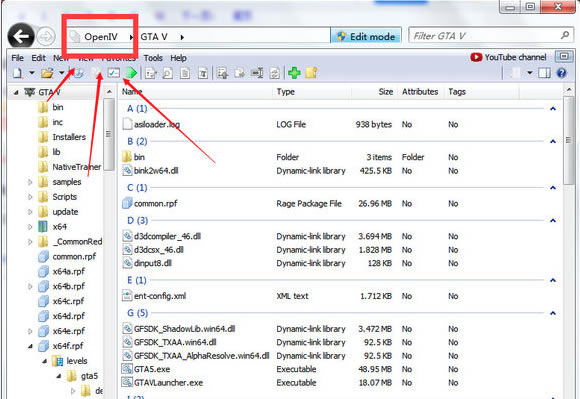Open the Edit menu
Screen dimensions: 580x399
[38, 58]
